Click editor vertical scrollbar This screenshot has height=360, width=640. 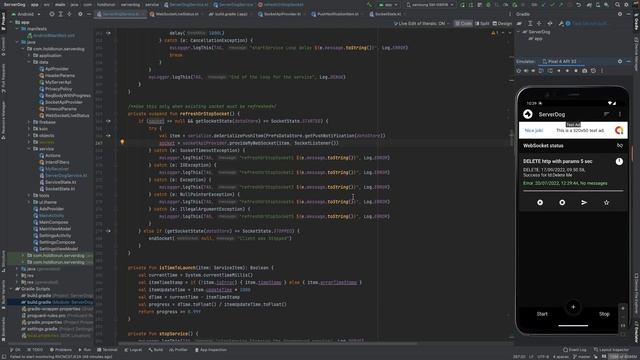(x=511, y=138)
